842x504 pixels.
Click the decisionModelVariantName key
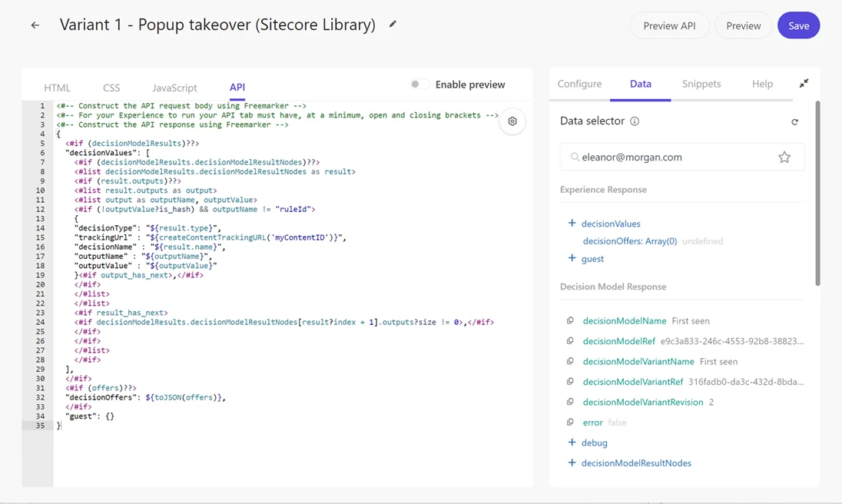tap(638, 362)
